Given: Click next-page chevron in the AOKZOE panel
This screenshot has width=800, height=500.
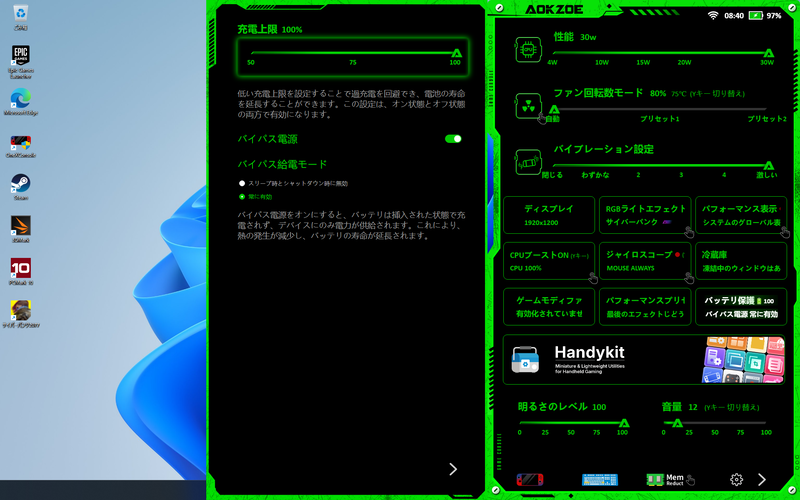Looking at the screenshot, I should tap(762, 479).
